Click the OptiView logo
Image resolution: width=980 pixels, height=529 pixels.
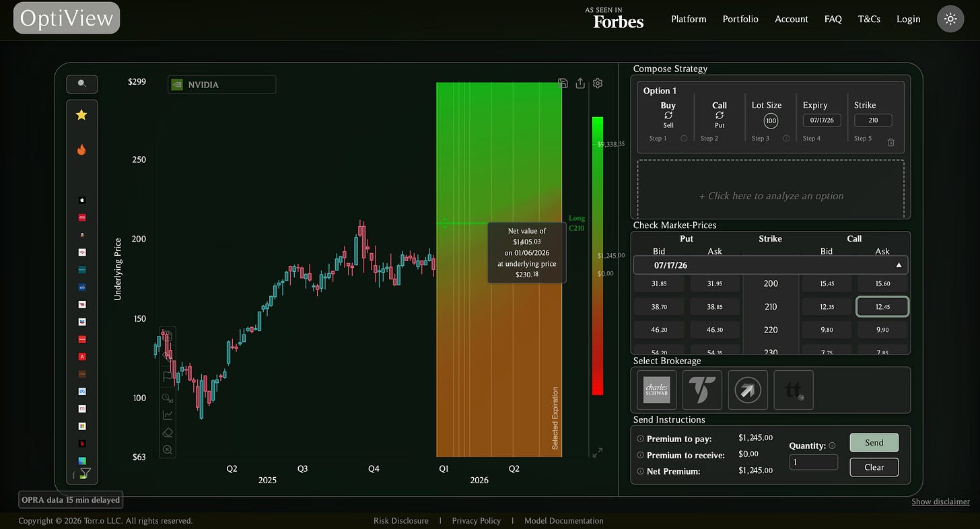tap(67, 18)
